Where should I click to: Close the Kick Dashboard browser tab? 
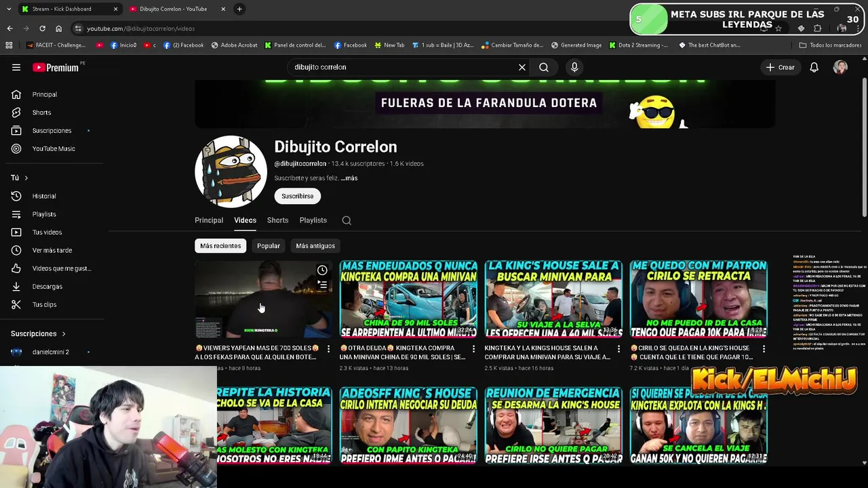[115, 9]
